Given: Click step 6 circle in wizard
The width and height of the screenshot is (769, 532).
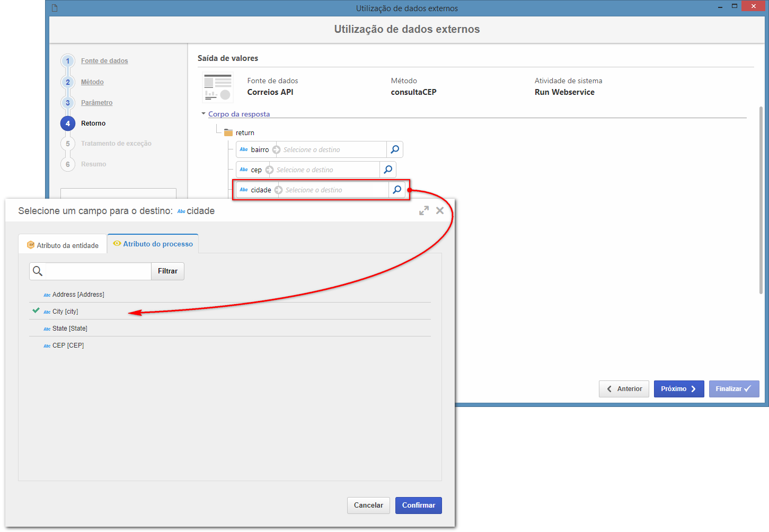Looking at the screenshot, I should [x=68, y=164].
